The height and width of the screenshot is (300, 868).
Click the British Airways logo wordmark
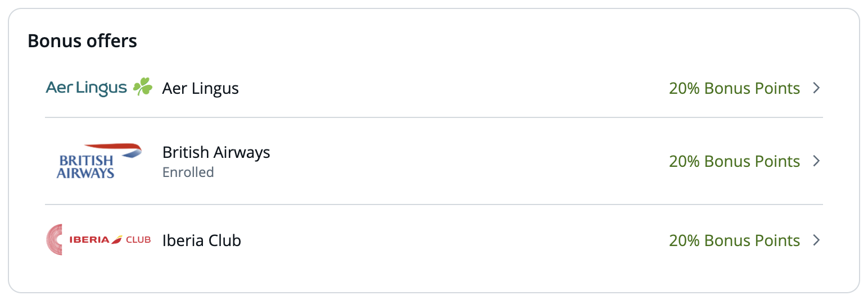85,167
